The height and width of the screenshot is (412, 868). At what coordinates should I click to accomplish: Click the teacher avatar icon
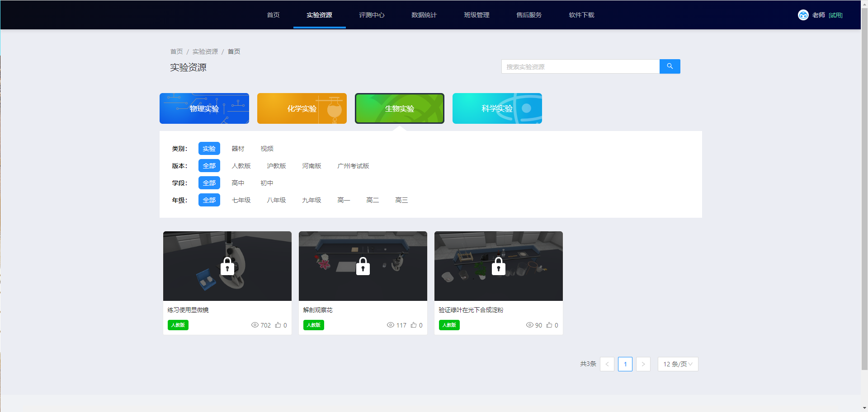[x=803, y=15]
